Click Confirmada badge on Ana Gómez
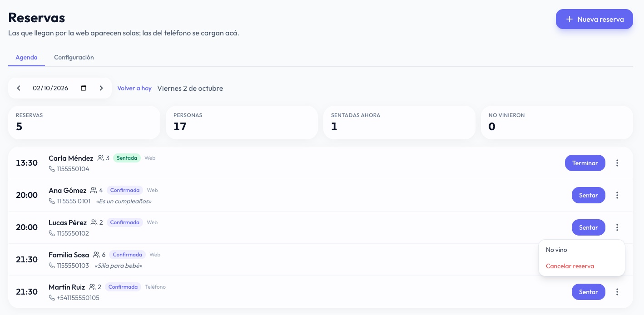 pyautogui.click(x=125, y=190)
